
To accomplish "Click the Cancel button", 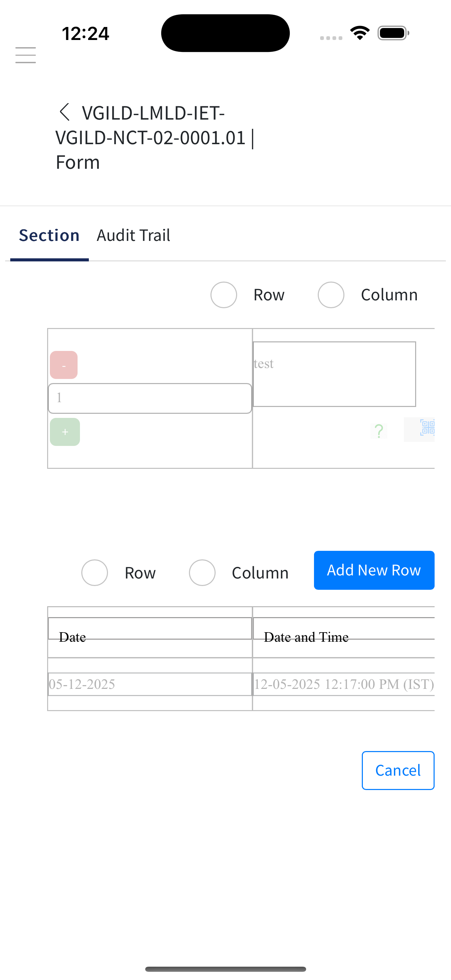I will pos(398,771).
